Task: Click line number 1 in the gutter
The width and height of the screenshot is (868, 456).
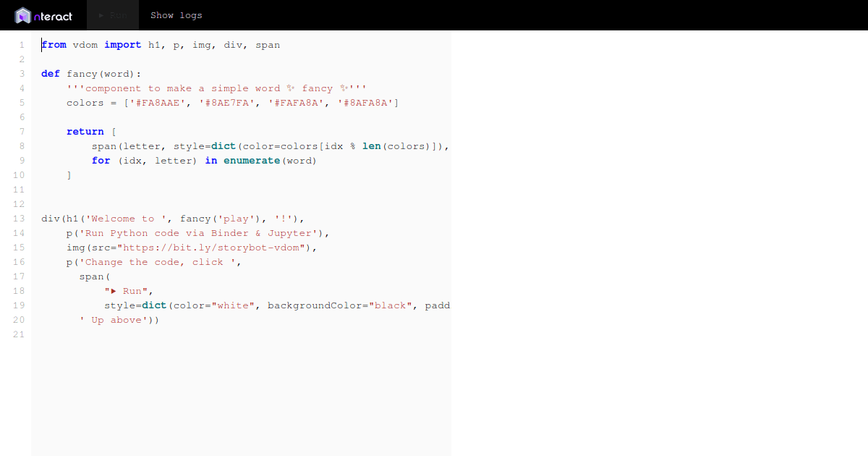Action: pyautogui.click(x=22, y=44)
